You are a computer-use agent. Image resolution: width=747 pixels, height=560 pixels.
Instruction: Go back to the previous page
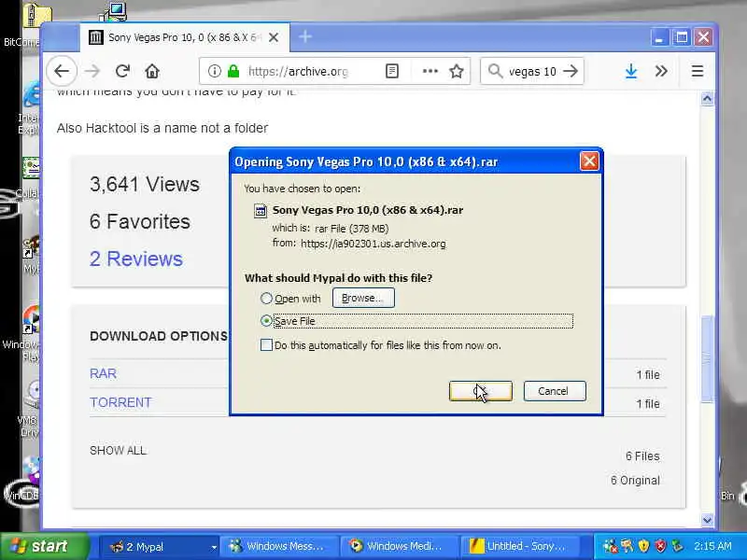click(x=62, y=72)
